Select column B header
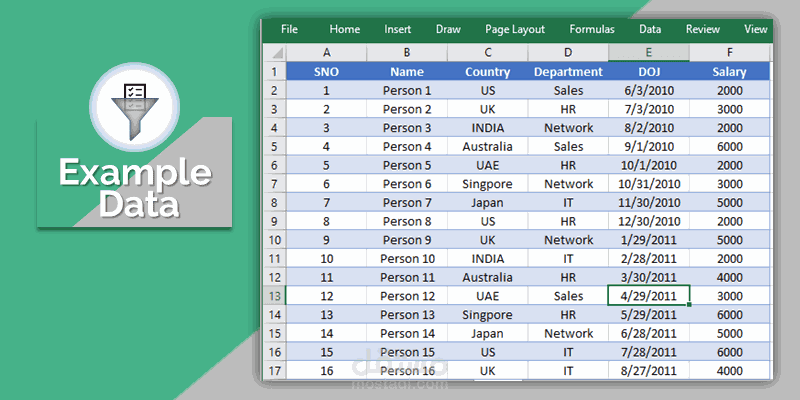800x400 pixels. coord(407,53)
